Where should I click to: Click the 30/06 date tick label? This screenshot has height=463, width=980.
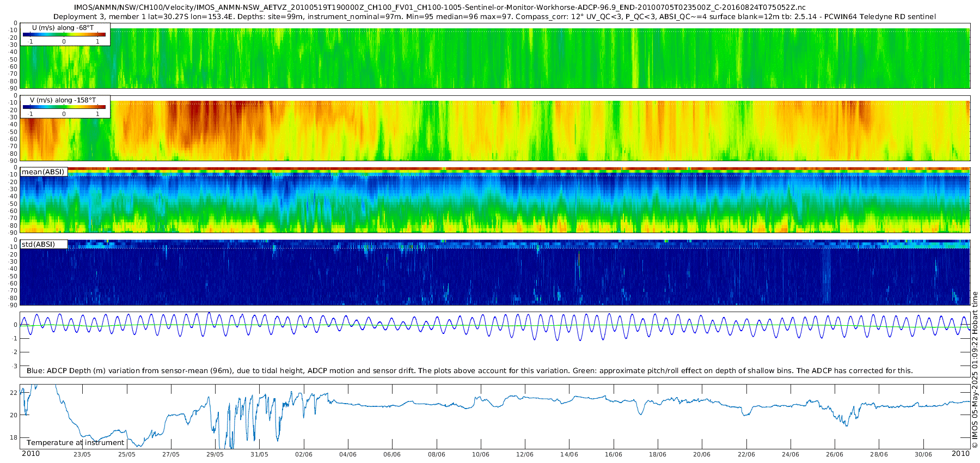click(x=923, y=454)
